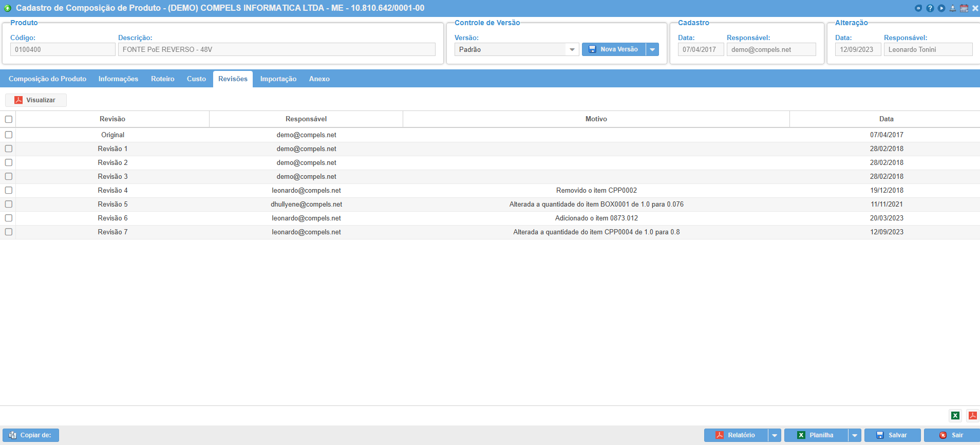
Task: Click the Relatório button
Action: 736,435
